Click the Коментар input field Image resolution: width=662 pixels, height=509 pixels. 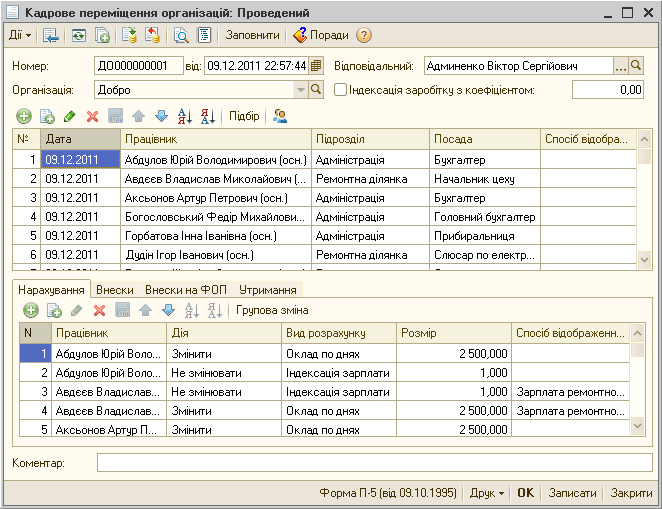coord(375,463)
